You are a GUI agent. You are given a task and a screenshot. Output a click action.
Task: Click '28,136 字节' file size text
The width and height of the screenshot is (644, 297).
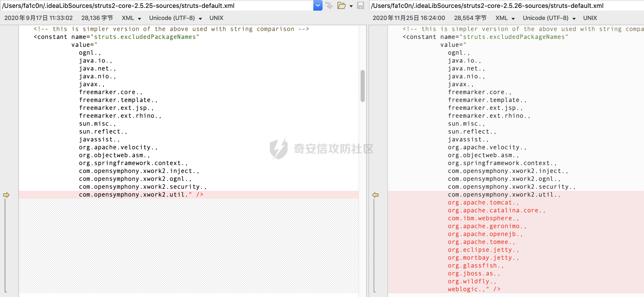(97, 18)
